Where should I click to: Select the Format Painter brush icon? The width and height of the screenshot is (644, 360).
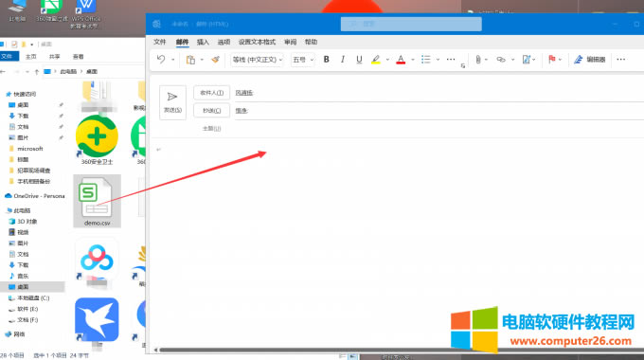click(215, 60)
